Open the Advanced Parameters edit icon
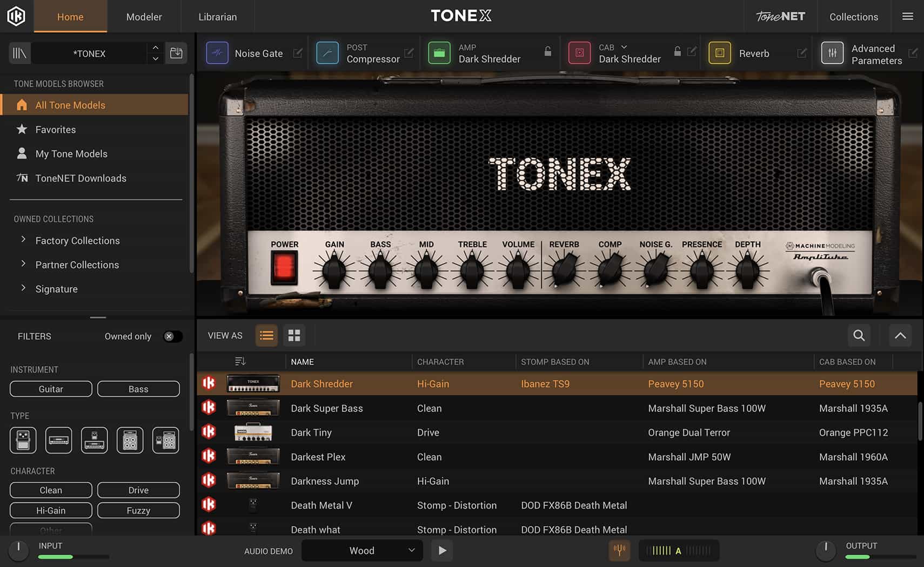The height and width of the screenshot is (567, 924). (913, 53)
